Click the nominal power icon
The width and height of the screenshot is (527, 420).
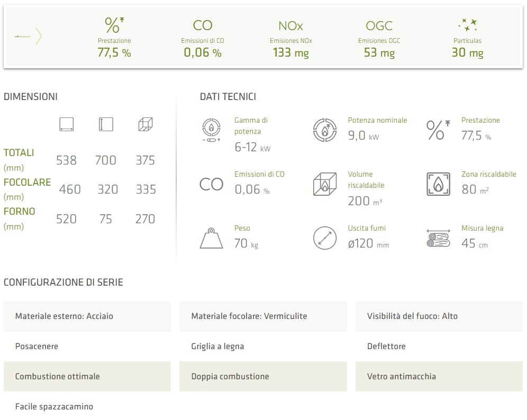pos(324,130)
